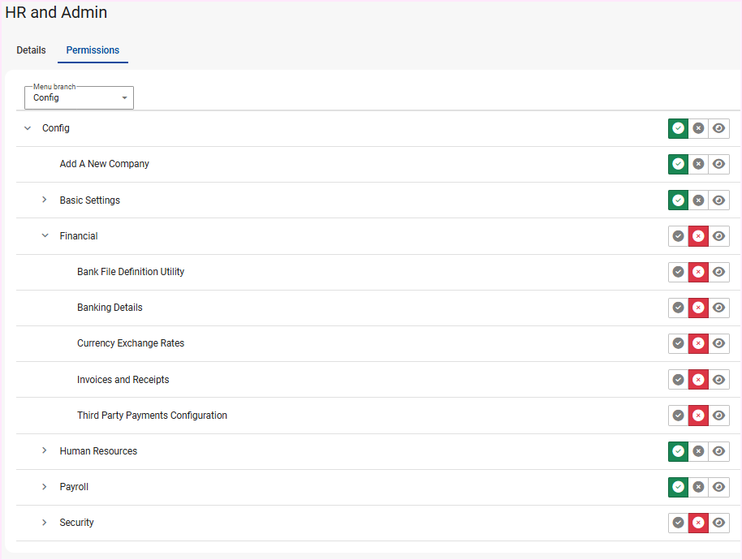Select the Permissions tab
The height and width of the screenshot is (560, 742).
93,50
